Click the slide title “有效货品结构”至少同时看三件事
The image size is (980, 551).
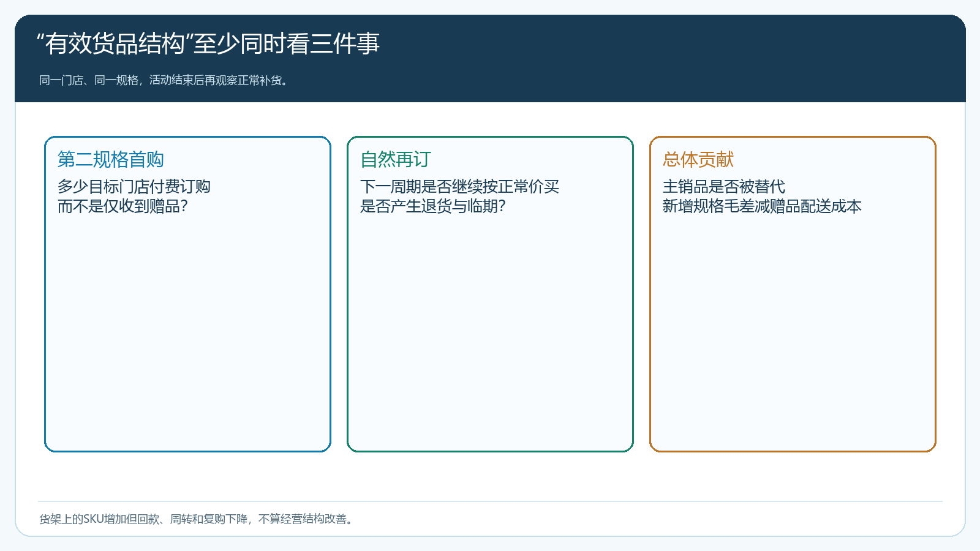click(x=209, y=43)
